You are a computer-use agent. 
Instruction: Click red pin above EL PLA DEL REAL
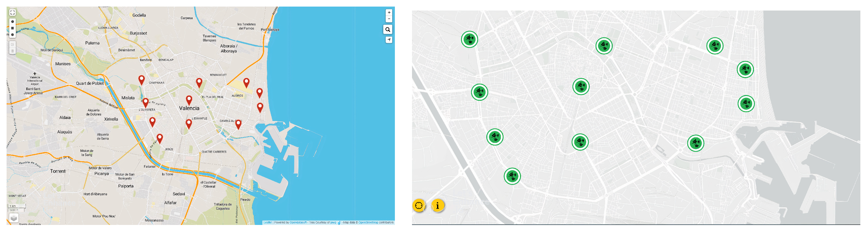click(x=199, y=83)
